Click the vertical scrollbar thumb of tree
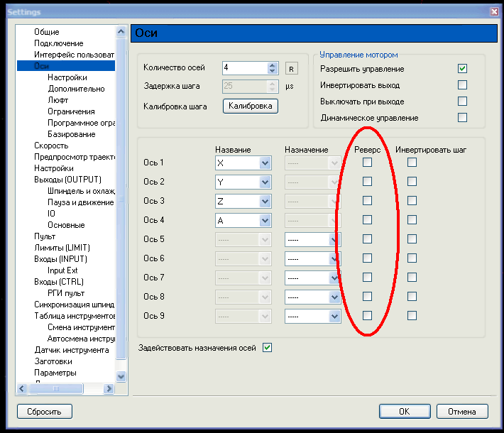Image resolution: width=504 pixels, height=433 pixels. point(121,198)
